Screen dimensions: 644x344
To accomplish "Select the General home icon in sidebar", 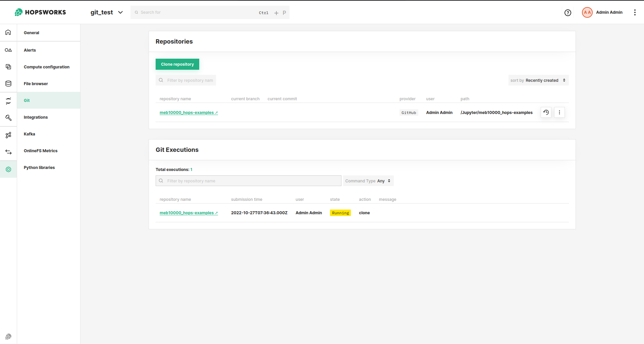I will pyautogui.click(x=8, y=32).
